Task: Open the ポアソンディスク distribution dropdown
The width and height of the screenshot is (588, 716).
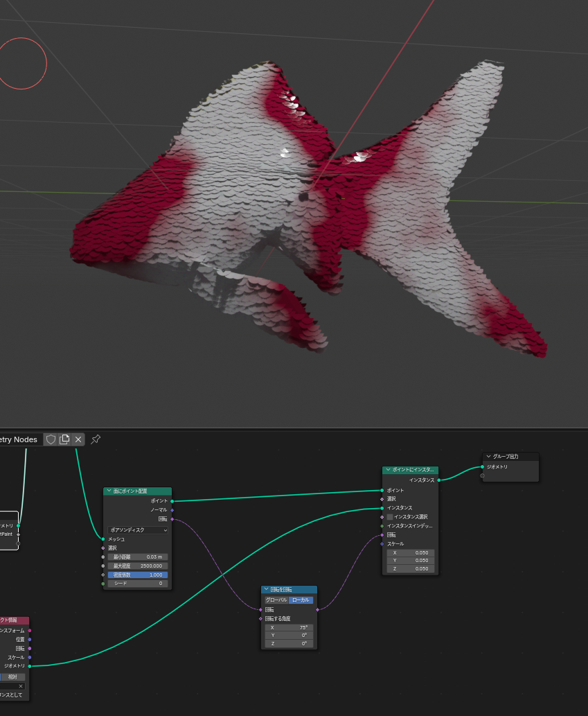Action: click(x=138, y=530)
